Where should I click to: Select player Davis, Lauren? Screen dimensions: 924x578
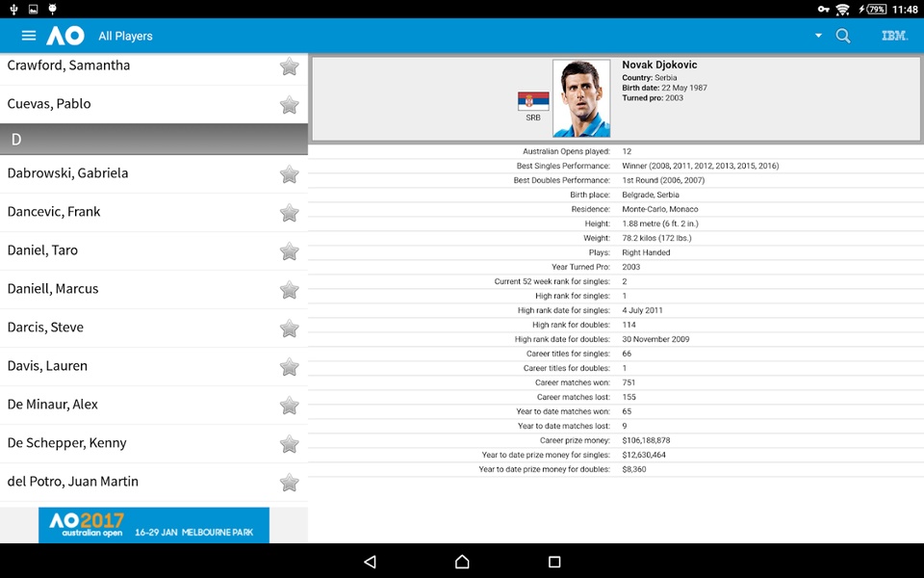[x=154, y=366]
